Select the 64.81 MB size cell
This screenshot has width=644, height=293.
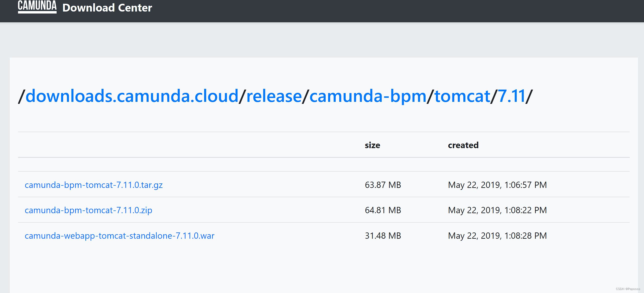pos(383,210)
